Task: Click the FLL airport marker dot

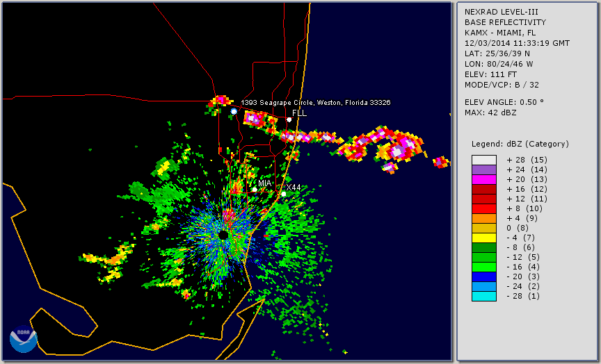Action: [289, 119]
